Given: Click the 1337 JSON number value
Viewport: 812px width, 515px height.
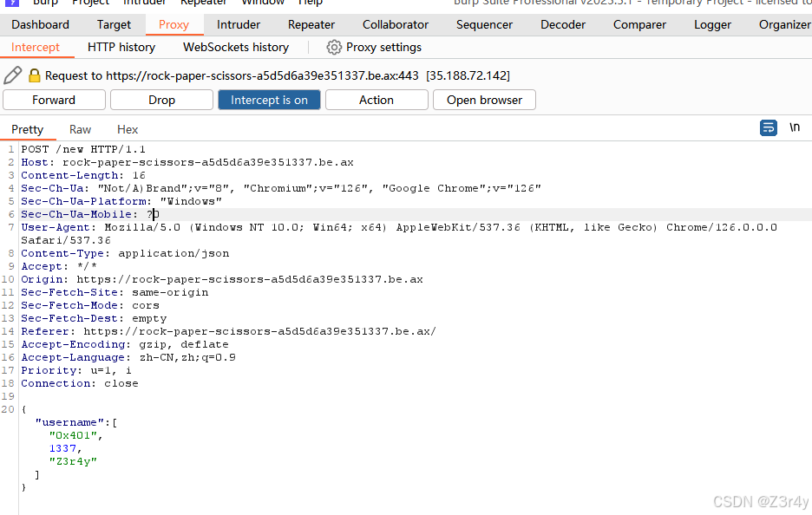Looking at the screenshot, I should pos(62,449).
